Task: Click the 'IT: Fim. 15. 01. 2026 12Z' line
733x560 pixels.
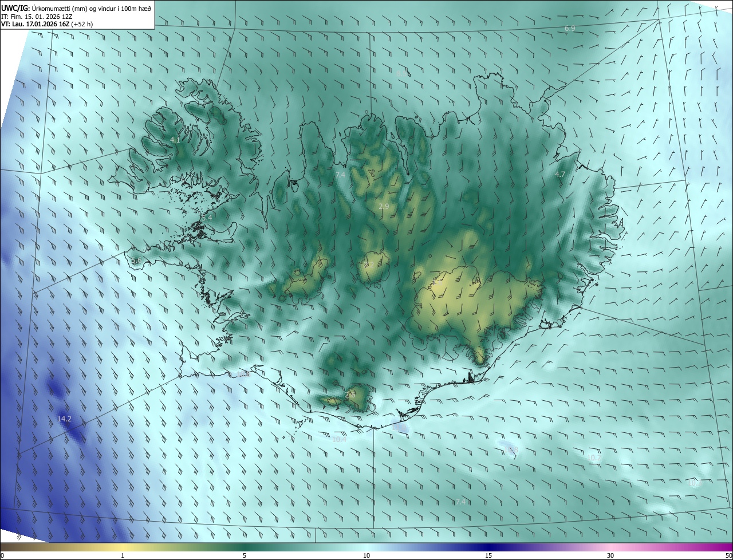Action: coord(37,16)
